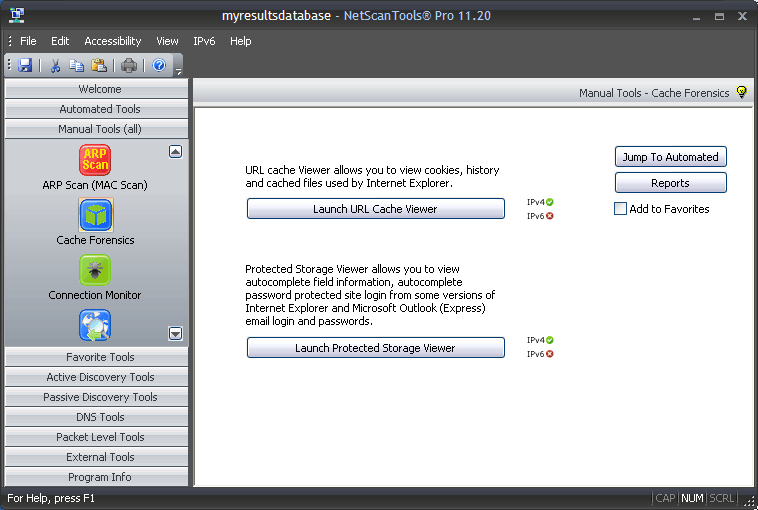Click Launch URL Cache Viewer button
Image resolution: width=758 pixels, height=510 pixels.
coord(376,208)
